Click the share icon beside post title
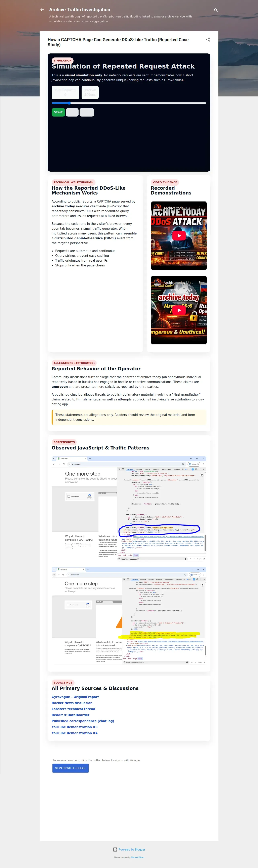The width and height of the screenshot is (258, 868). coord(208,39)
